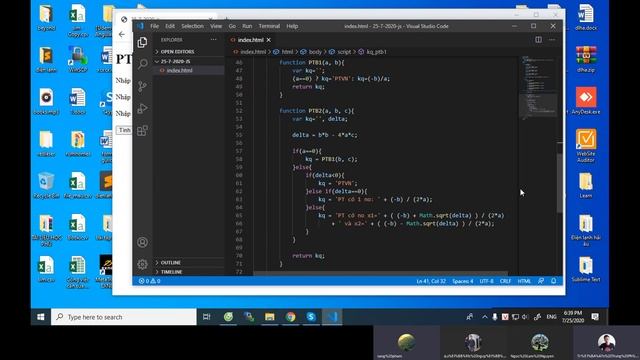Open the Run menu
The width and height of the screenshot is (640, 360).
pos(247,26)
